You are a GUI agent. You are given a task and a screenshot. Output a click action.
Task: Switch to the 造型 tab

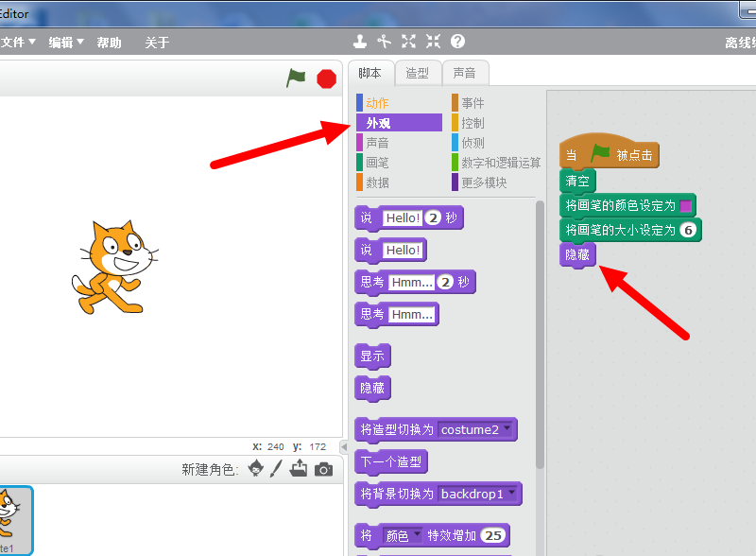point(419,72)
